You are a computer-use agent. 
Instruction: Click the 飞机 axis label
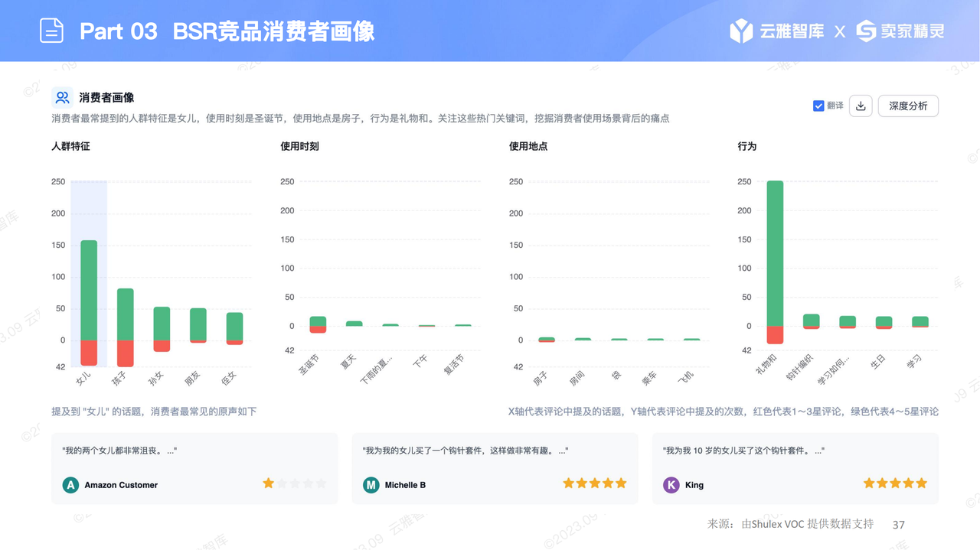[686, 378]
